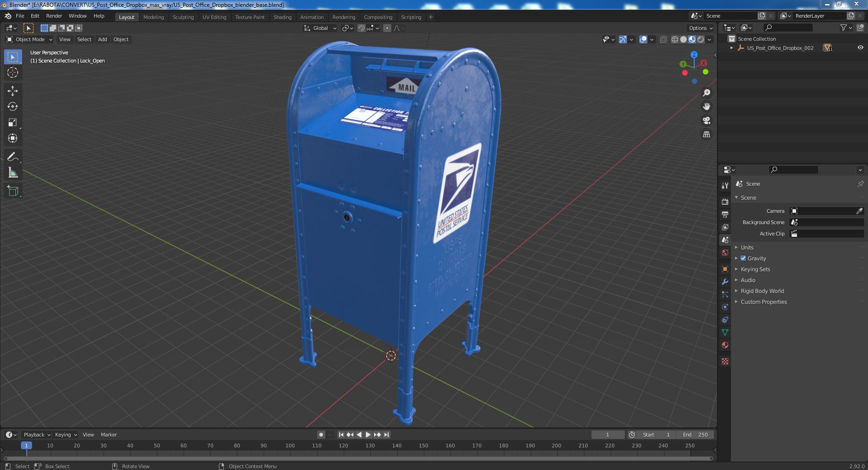Toggle show gizmo button

(623, 40)
